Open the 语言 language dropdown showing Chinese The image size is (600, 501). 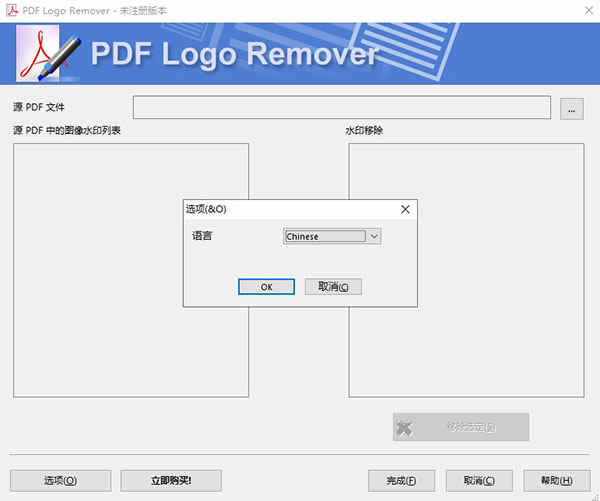(332, 237)
